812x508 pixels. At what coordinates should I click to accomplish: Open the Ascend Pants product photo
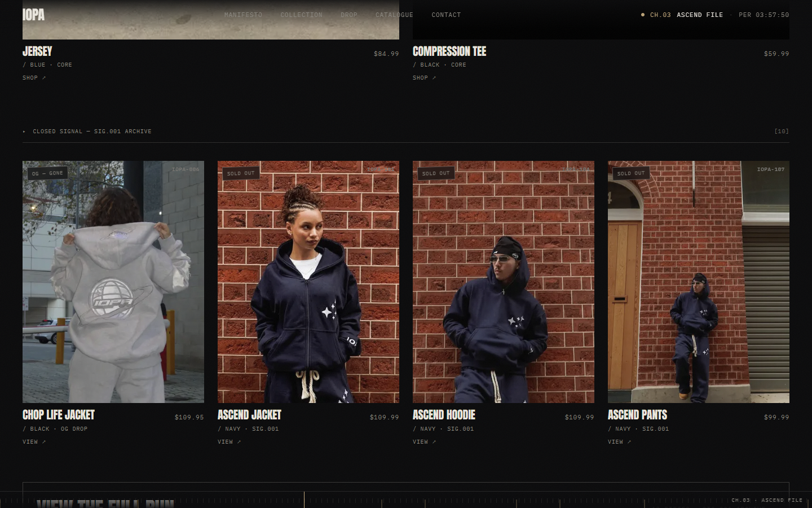(699, 282)
